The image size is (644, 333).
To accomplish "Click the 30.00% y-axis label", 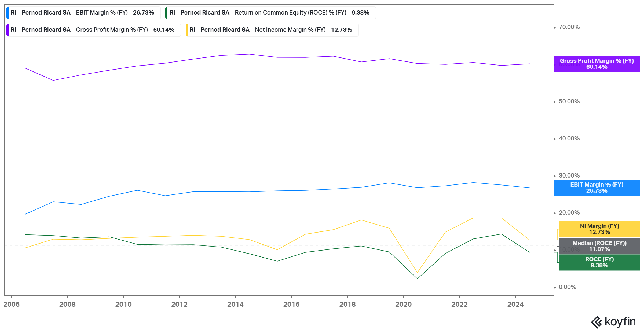I will tap(569, 176).
